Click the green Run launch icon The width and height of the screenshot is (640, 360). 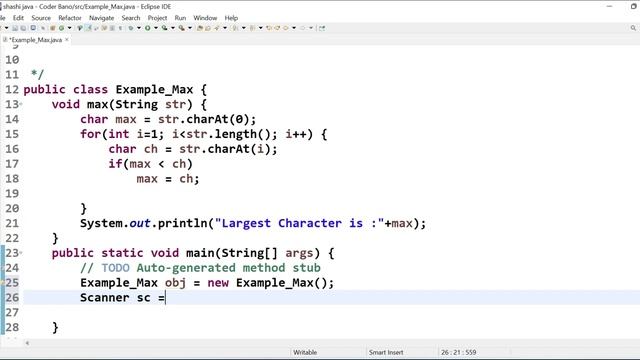click(148, 28)
